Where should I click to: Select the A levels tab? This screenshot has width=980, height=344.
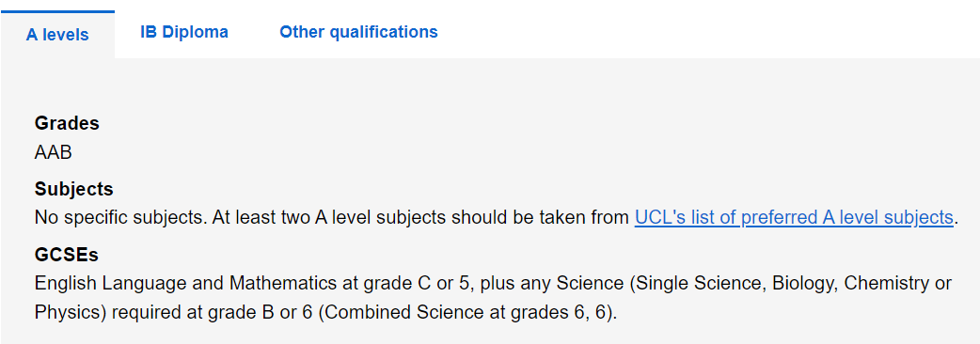tap(57, 35)
